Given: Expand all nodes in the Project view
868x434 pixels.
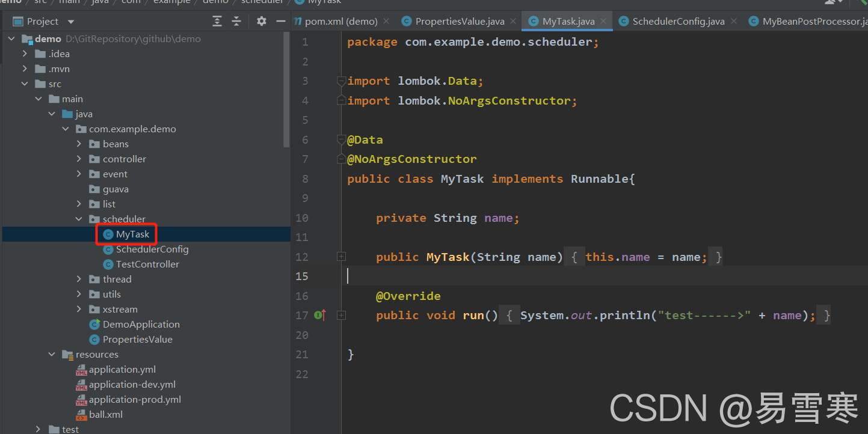Looking at the screenshot, I should click(217, 21).
